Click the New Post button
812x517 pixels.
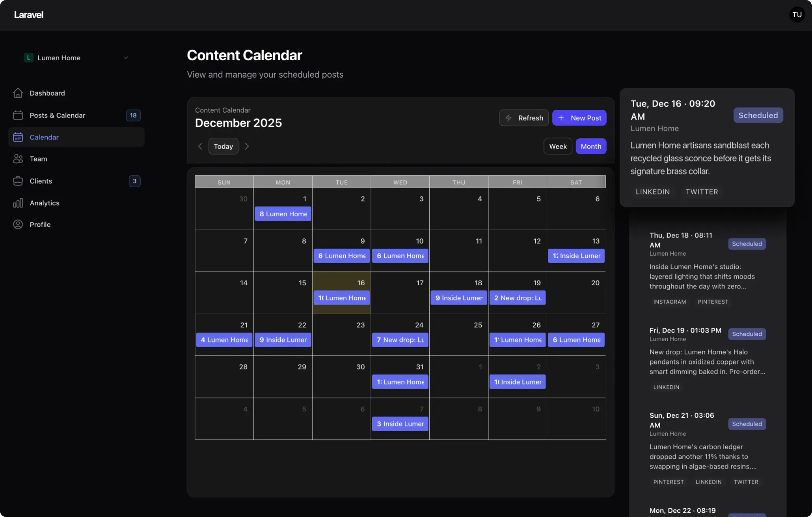point(579,118)
